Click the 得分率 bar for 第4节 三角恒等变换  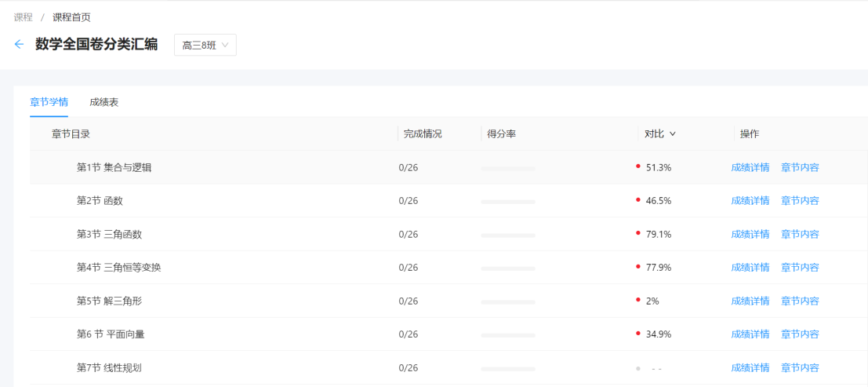pos(508,268)
